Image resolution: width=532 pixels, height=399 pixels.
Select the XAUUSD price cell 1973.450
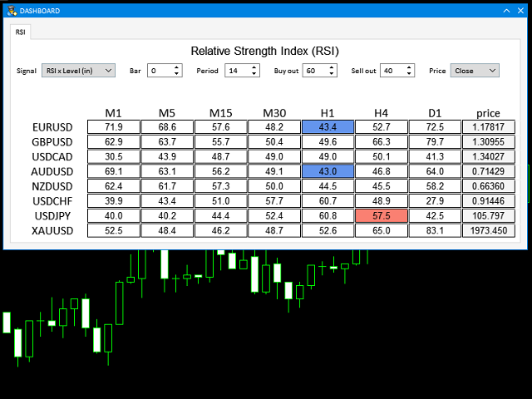(x=488, y=229)
